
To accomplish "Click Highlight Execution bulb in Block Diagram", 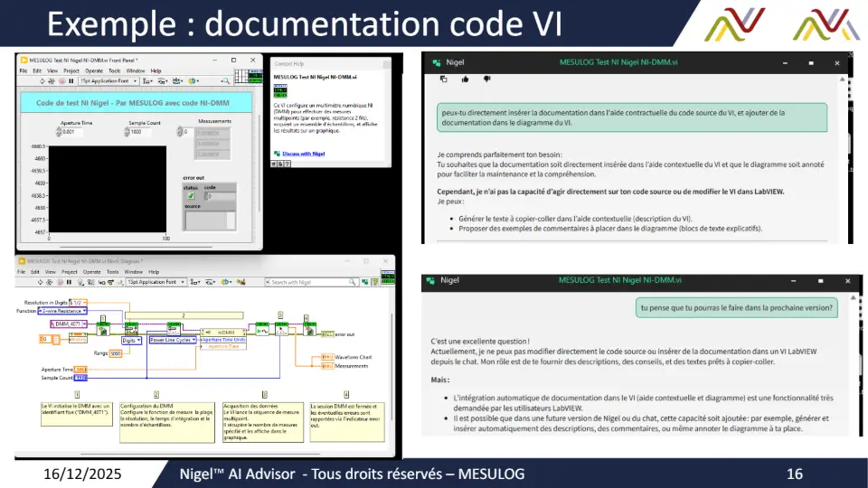I will 80,282.
